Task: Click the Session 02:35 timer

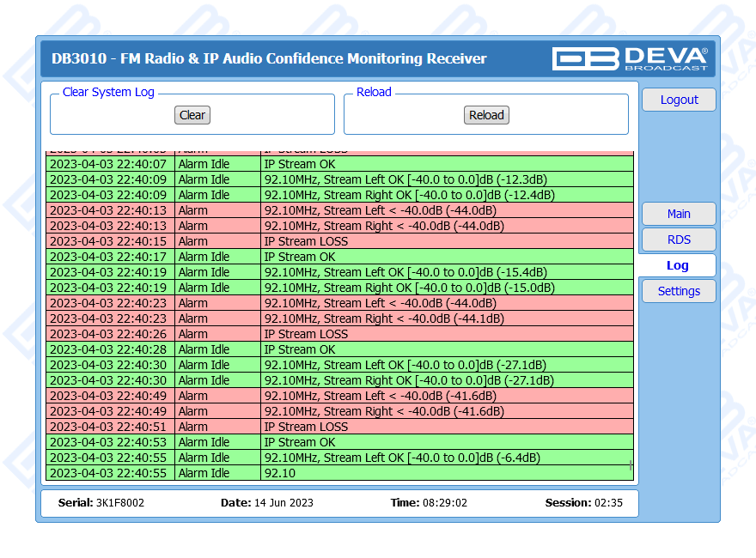Action: pyautogui.click(x=583, y=503)
